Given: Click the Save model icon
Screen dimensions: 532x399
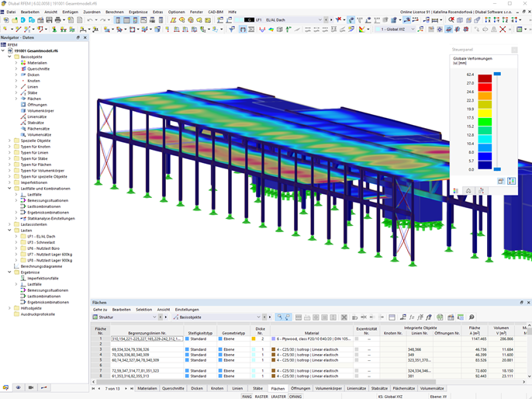Looking at the screenshot, I should (49, 20).
